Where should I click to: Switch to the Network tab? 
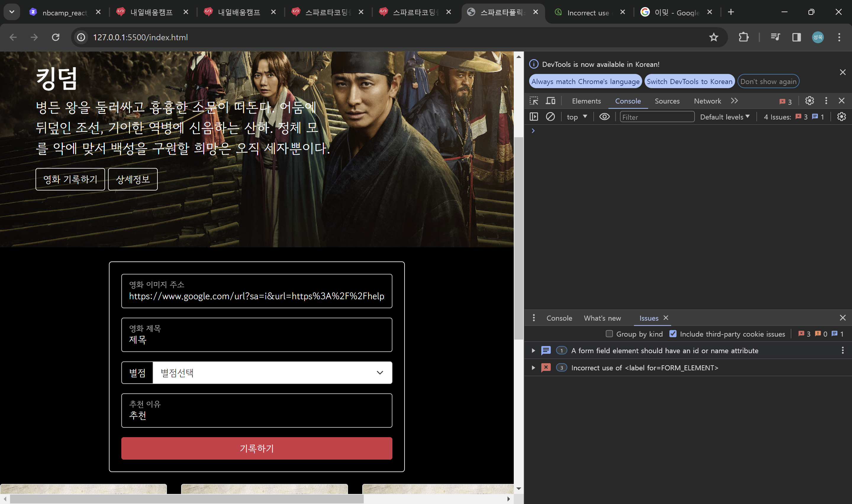707,101
